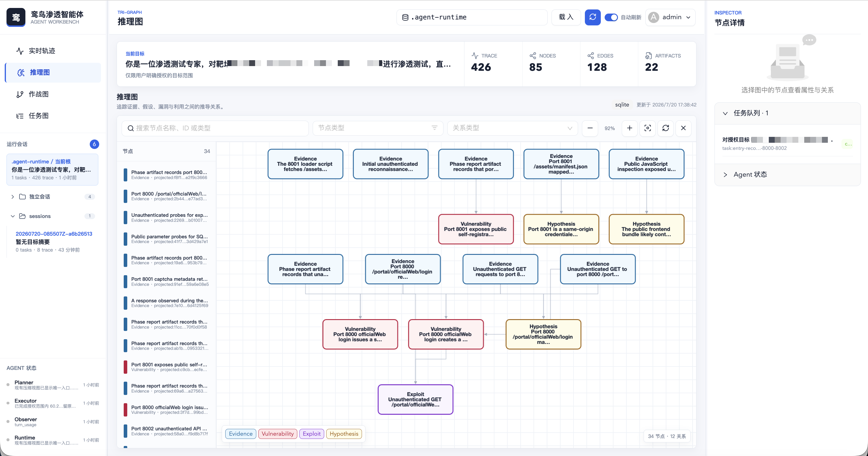Open the 节点类型 filter dropdown
The height and width of the screenshot is (456, 868).
[378, 128]
